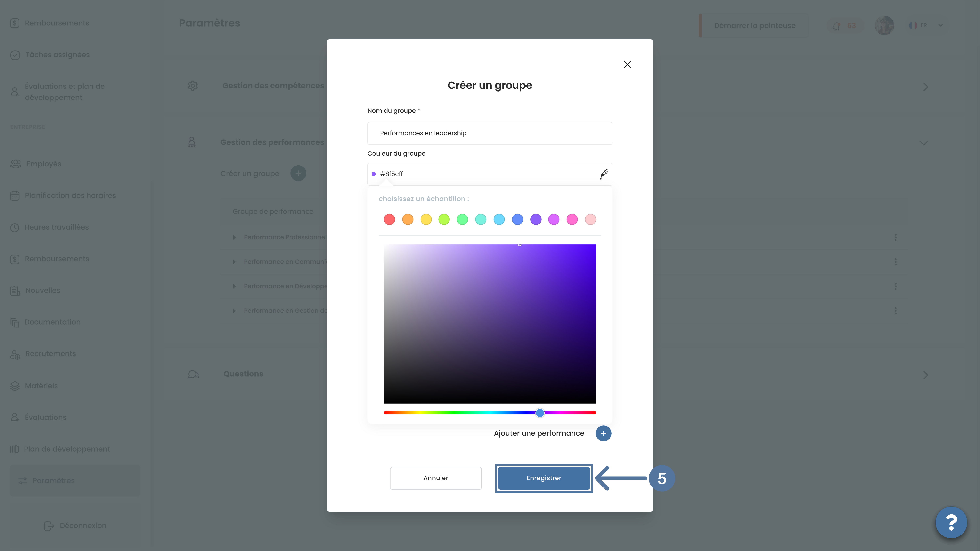Expand the Performance en Gestion row triangle
This screenshot has width=980, height=551.
234,311
